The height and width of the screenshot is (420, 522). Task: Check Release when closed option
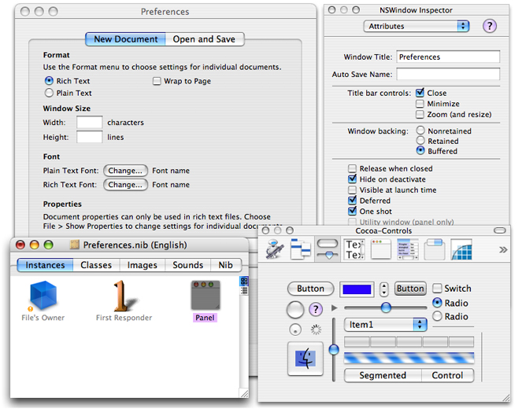click(352, 168)
